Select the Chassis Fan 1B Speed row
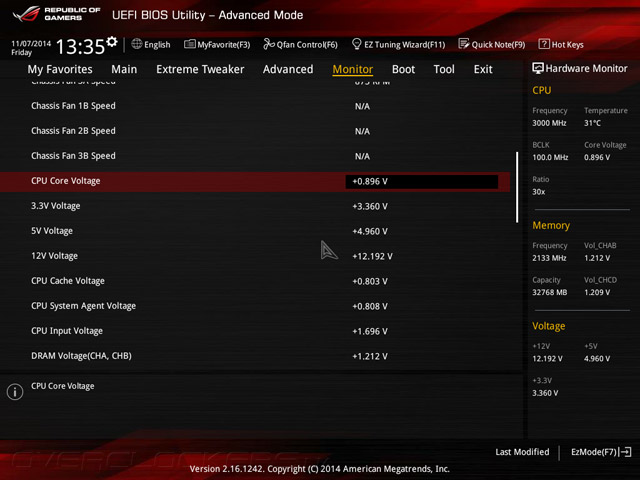The image size is (640, 480). (255, 106)
